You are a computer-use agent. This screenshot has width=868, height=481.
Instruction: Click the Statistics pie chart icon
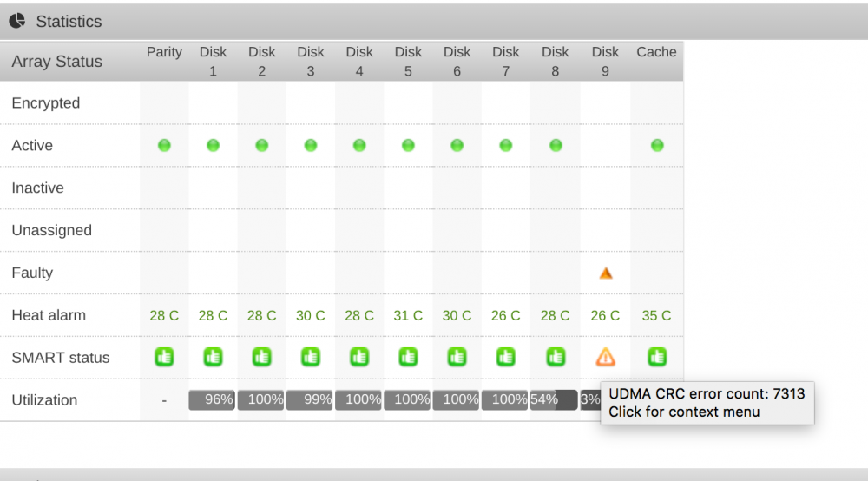[x=17, y=21]
